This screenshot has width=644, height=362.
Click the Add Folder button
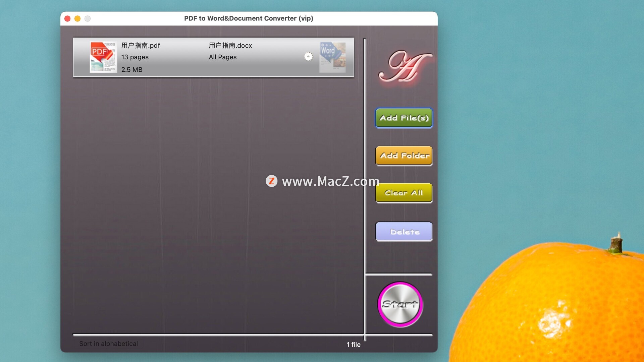click(x=404, y=156)
